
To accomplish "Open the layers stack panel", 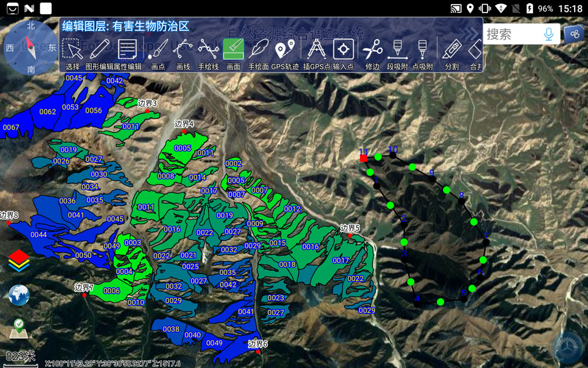I will pos(19,260).
